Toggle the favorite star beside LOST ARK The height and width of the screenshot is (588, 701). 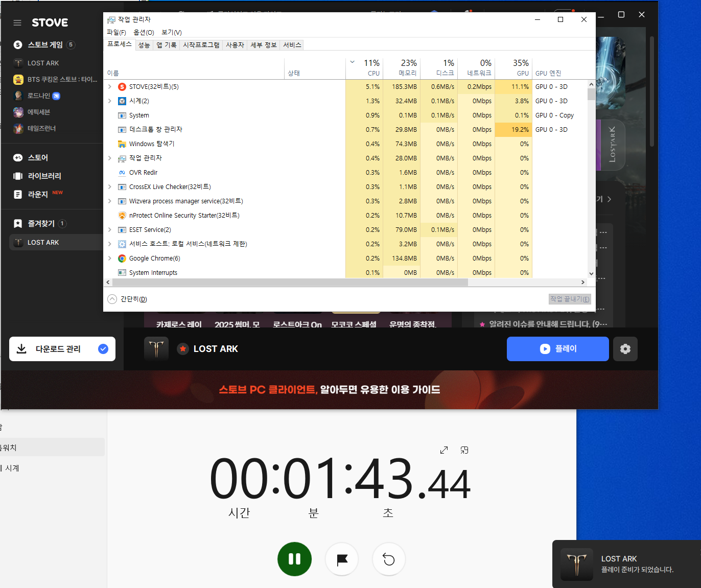pyautogui.click(x=183, y=349)
